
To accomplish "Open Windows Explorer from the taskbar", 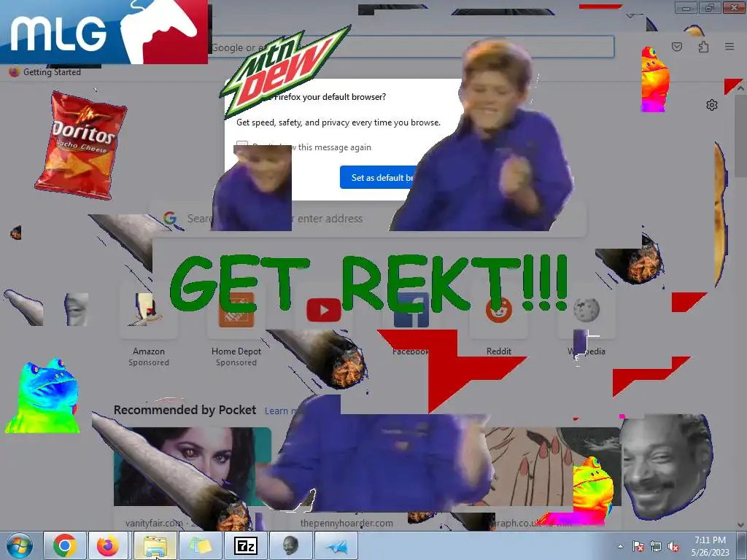I will (x=155, y=545).
